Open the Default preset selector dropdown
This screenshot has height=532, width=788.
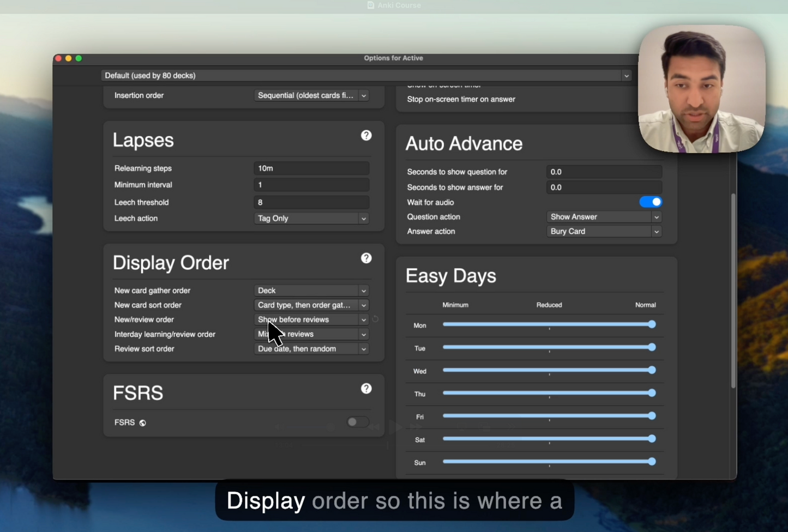tap(366, 76)
